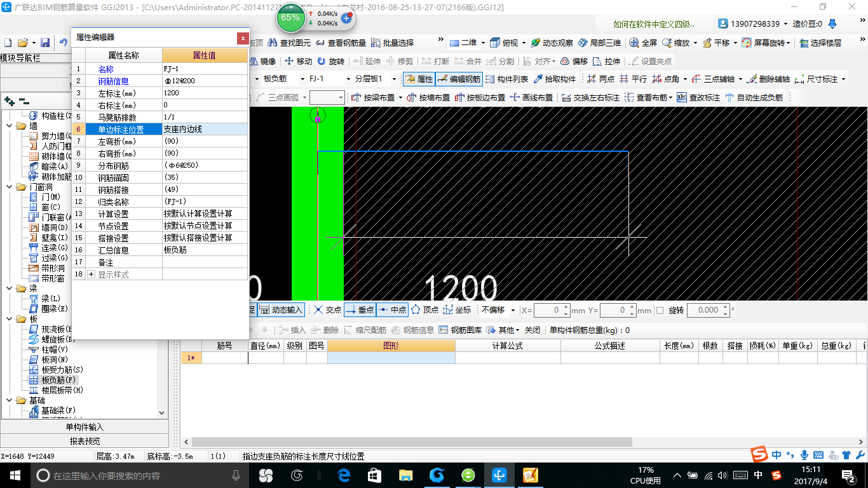Click 查改标注 edit annotation tool
Viewport: 868px width, 488px height.
[698, 97]
